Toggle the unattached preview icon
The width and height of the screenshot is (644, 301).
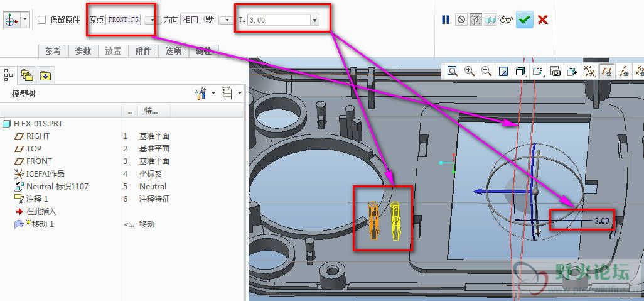tap(475, 19)
